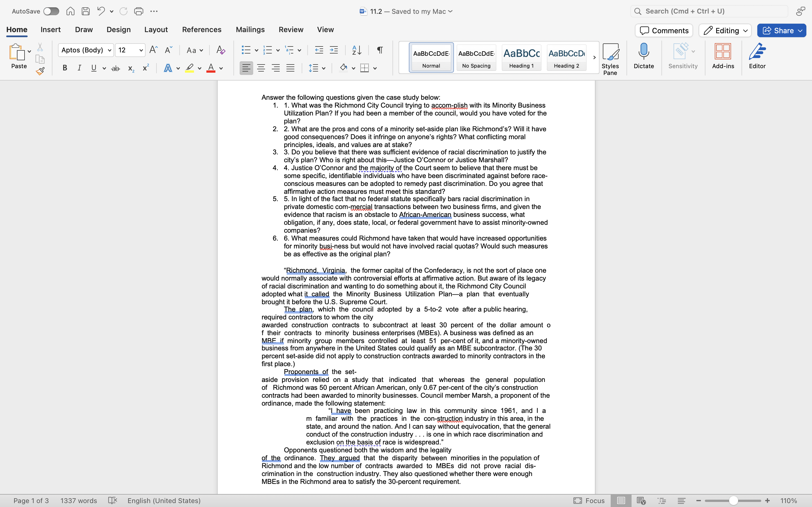Toggle Italic formatting
The width and height of the screenshot is (812, 507).
pyautogui.click(x=79, y=68)
